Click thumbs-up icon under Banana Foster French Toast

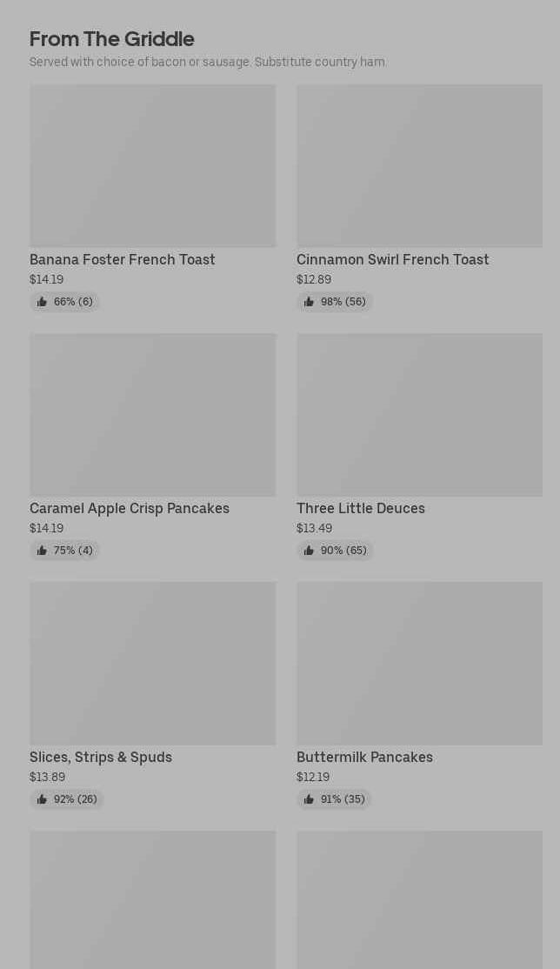42,302
